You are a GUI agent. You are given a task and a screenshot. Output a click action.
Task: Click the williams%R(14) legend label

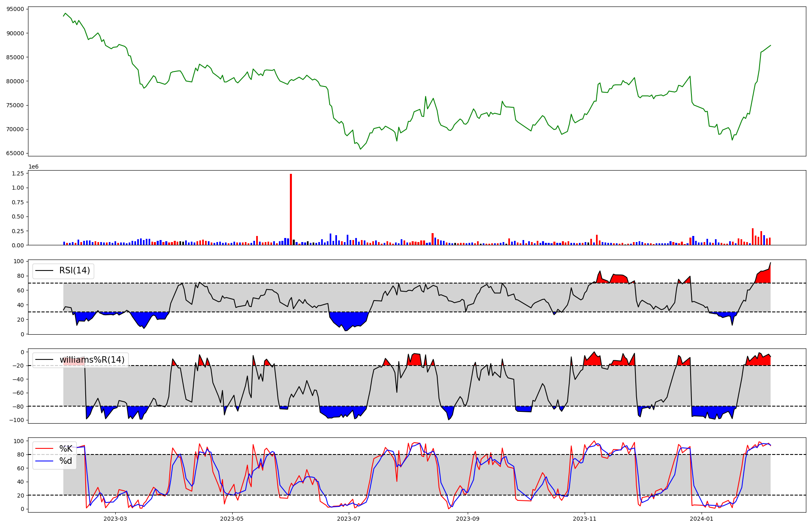coord(92,360)
